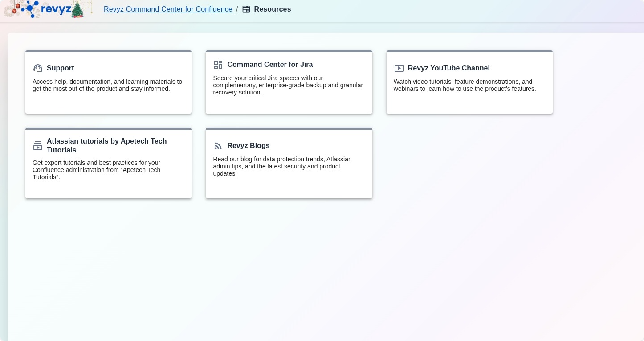Screen dimensions: 644x341
Task: Click the Resources breadcrumb icon
Action: 246,9
